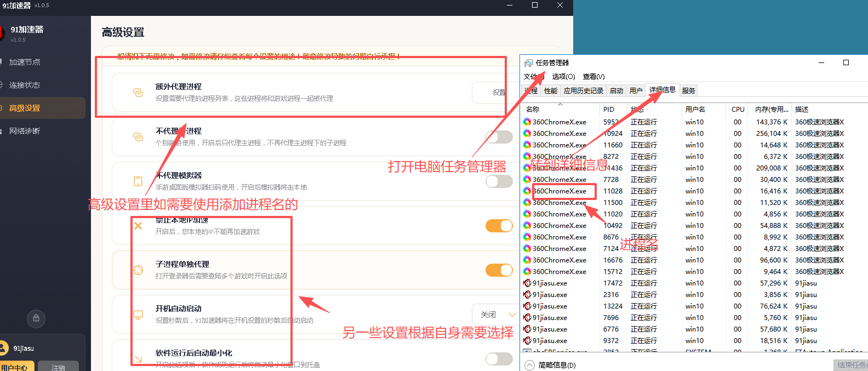Enable the 不代理子进程 toggle
The height and width of the screenshot is (371, 868).
[499, 137]
